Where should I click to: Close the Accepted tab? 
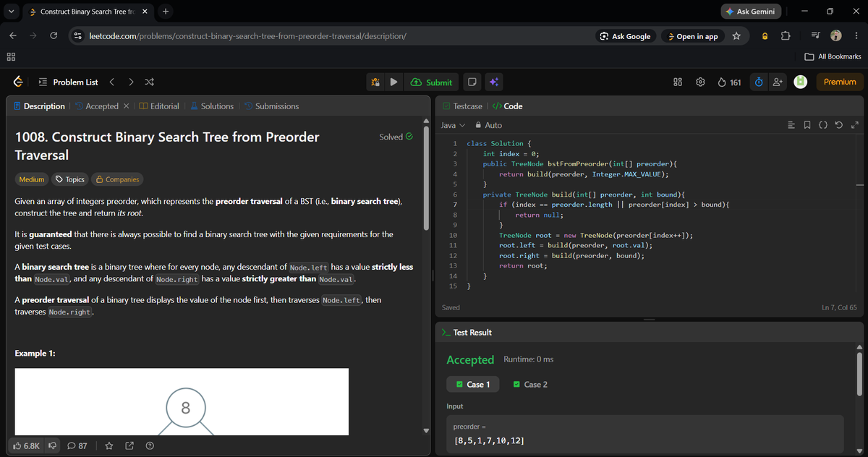pyautogui.click(x=127, y=106)
